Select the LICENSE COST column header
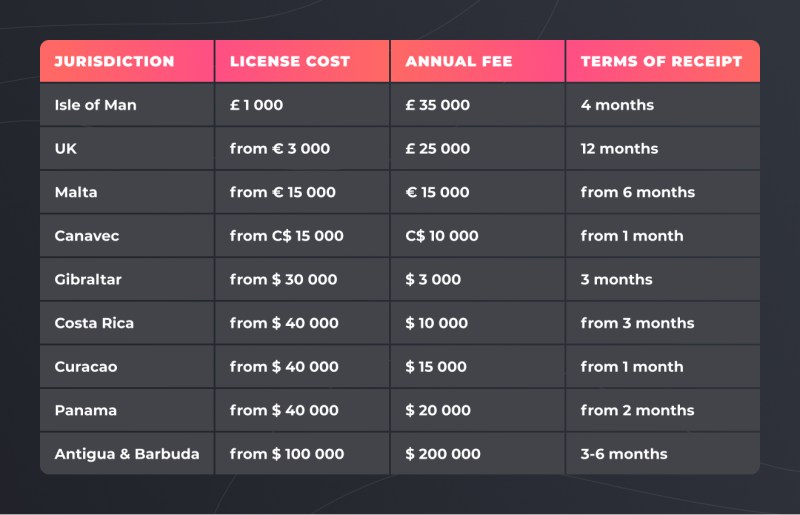 click(x=290, y=61)
